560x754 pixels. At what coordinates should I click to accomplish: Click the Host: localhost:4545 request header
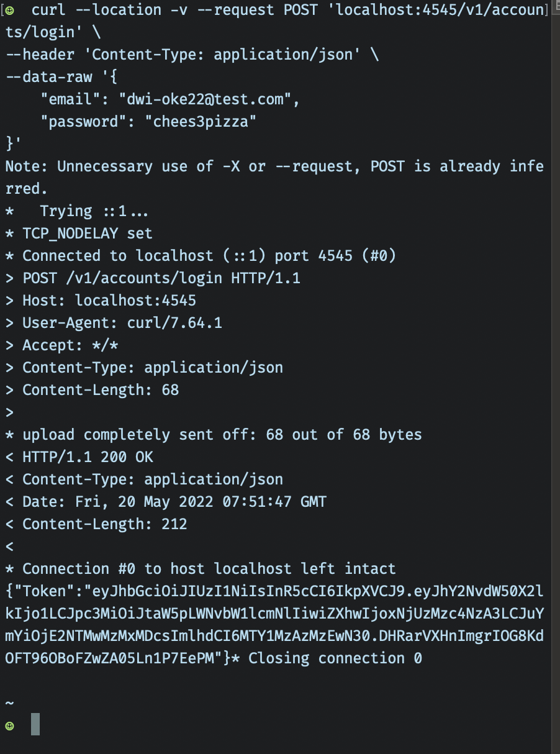point(109,301)
